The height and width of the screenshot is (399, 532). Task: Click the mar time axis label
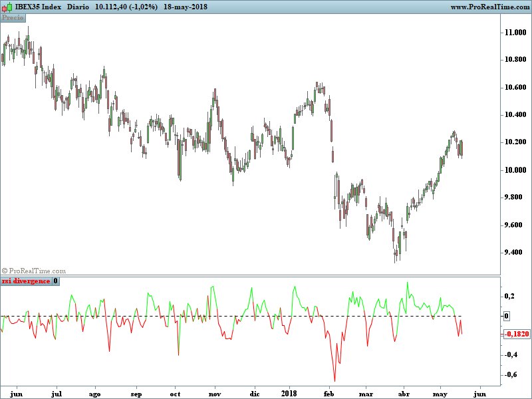pos(366,394)
